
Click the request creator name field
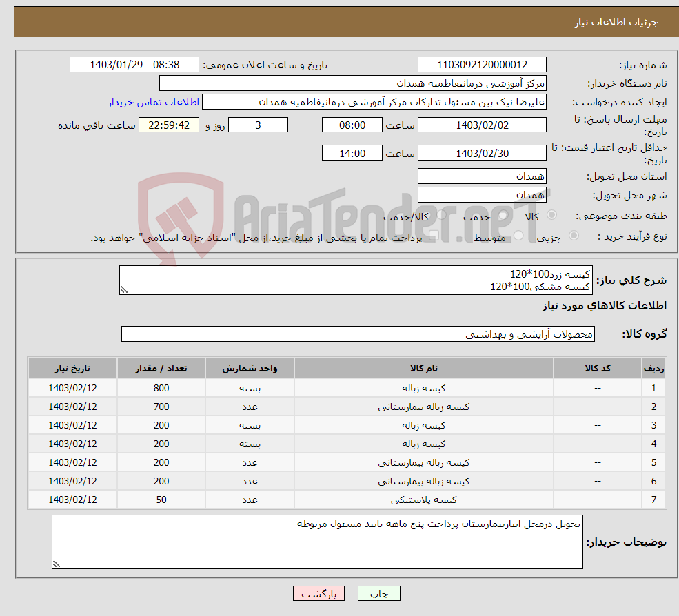click(374, 102)
